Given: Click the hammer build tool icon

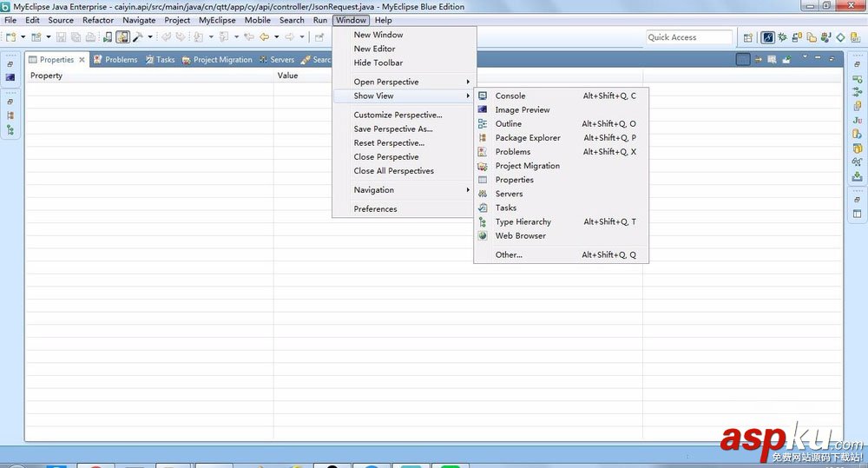Looking at the screenshot, I should pos(138,37).
